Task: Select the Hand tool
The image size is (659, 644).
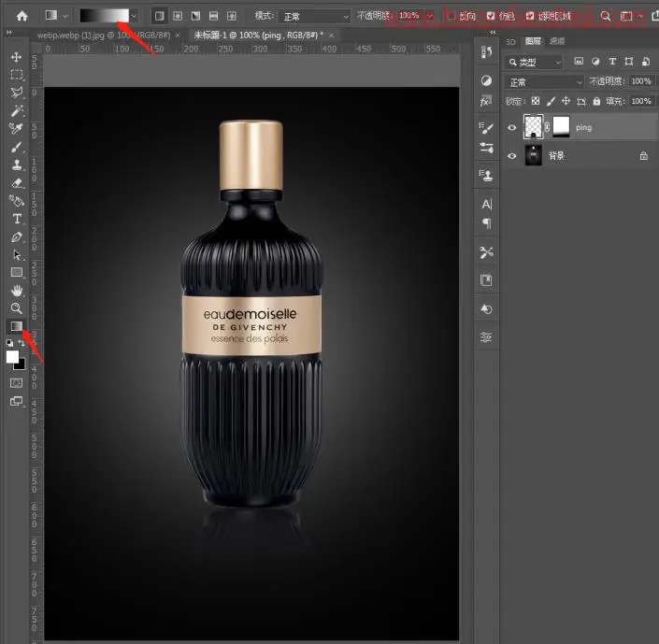Action: (17, 291)
